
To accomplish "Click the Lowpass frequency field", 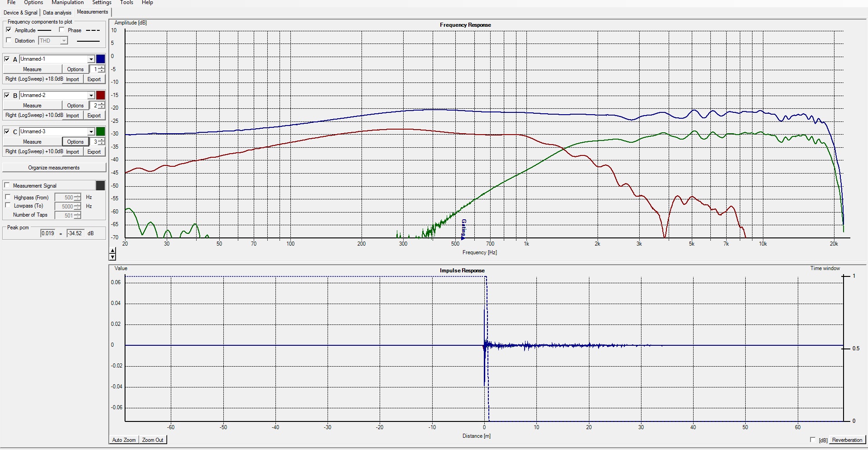I will click(65, 207).
